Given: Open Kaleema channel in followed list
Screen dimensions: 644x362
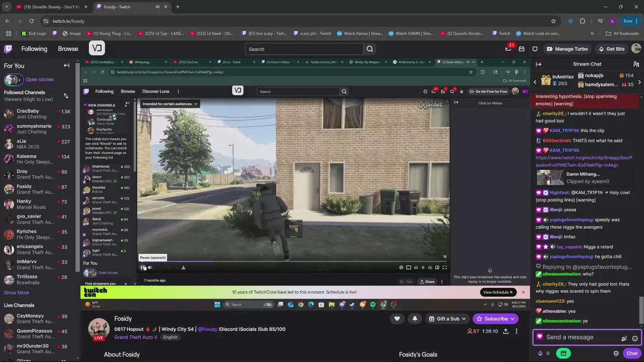Looking at the screenshot, I should 39,159.
